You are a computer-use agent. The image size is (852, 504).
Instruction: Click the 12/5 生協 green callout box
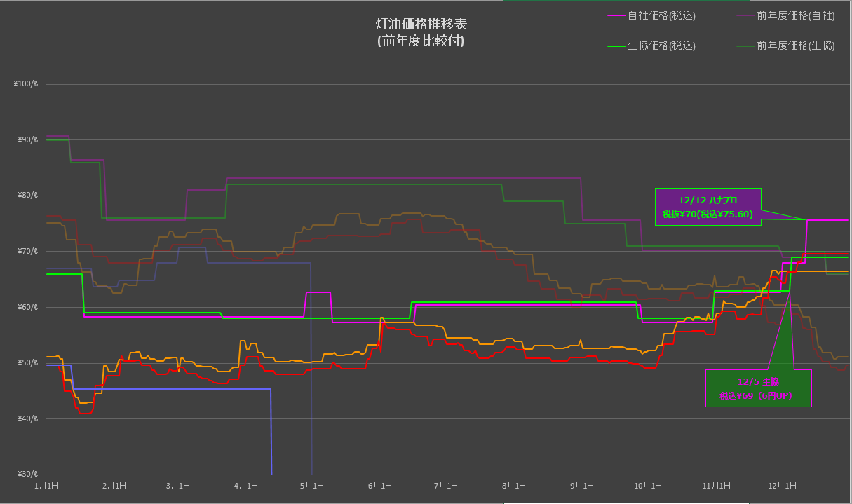pos(758,388)
